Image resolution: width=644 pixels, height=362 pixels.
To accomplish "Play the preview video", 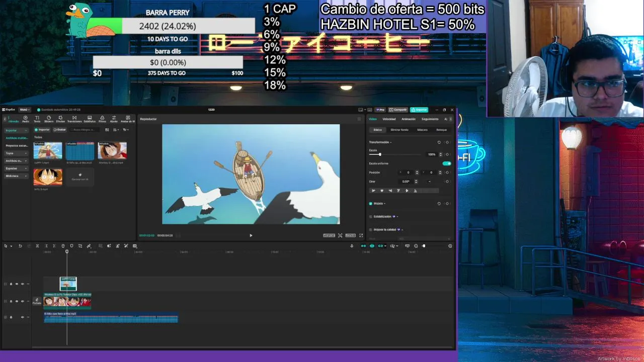I will point(251,235).
